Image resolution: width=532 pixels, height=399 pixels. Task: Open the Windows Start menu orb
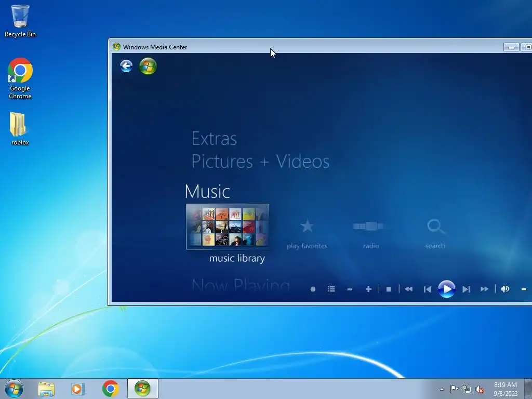(14, 389)
